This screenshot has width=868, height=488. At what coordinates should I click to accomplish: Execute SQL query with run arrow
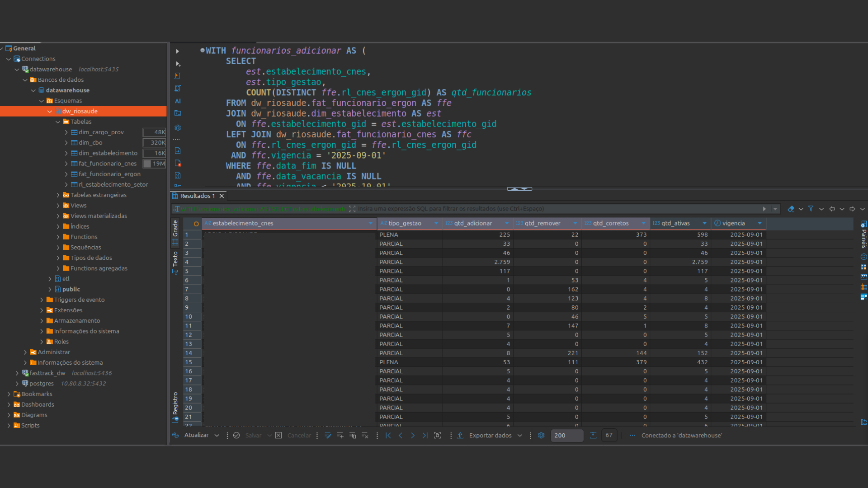pyautogui.click(x=178, y=52)
